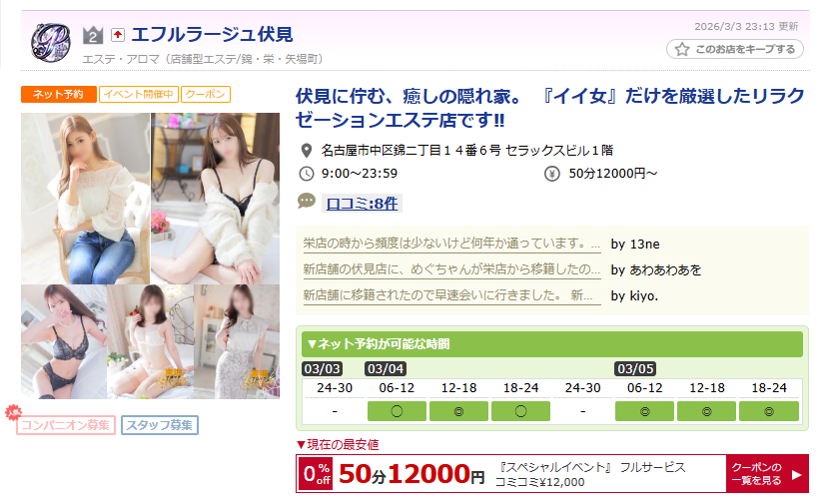Click the yen price icon

click(552, 174)
